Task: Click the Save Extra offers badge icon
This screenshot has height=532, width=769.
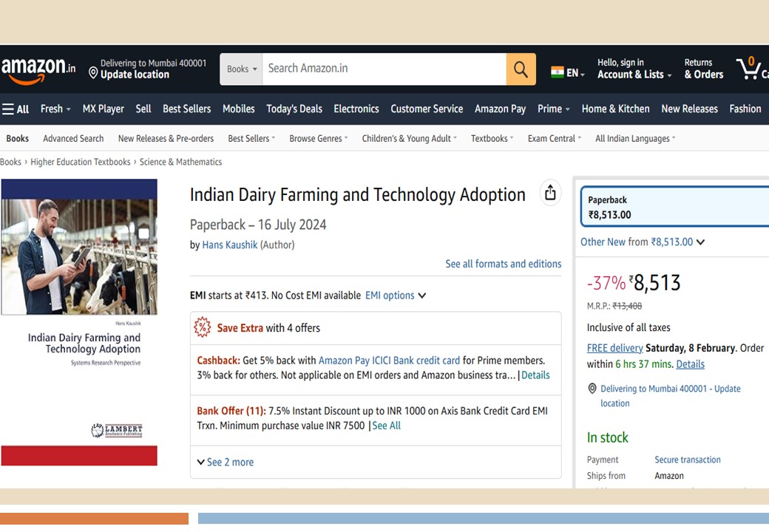Action: pyautogui.click(x=203, y=327)
